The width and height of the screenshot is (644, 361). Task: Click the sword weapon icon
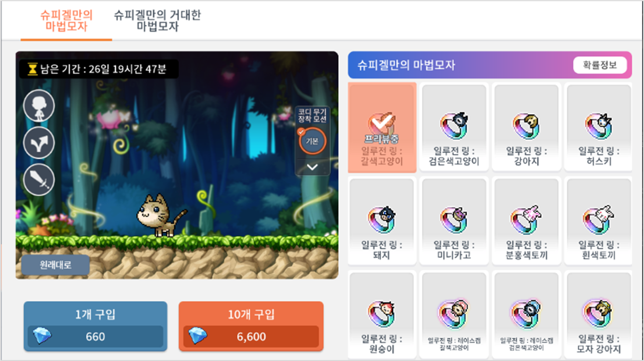(x=39, y=180)
